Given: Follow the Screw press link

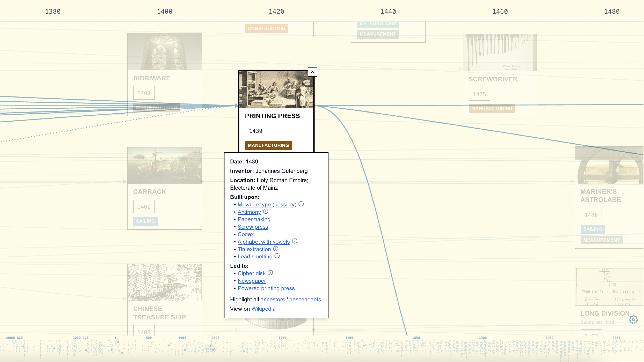Looking at the screenshot, I should coord(253,227).
